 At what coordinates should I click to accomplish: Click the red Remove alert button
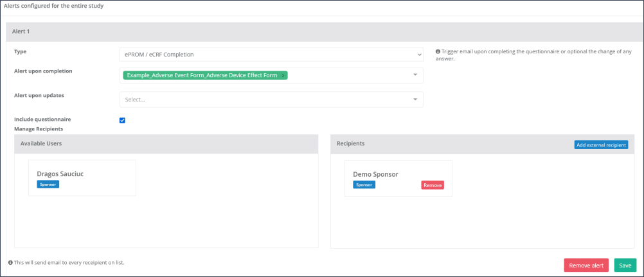tap(586, 265)
